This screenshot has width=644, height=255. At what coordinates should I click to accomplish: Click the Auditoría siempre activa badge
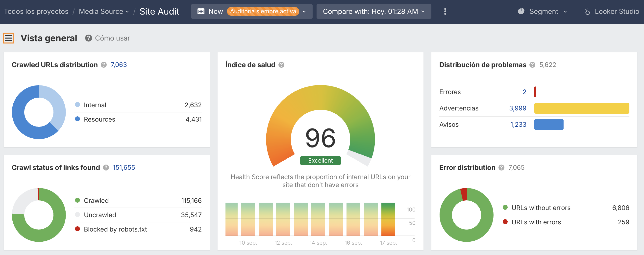(263, 11)
